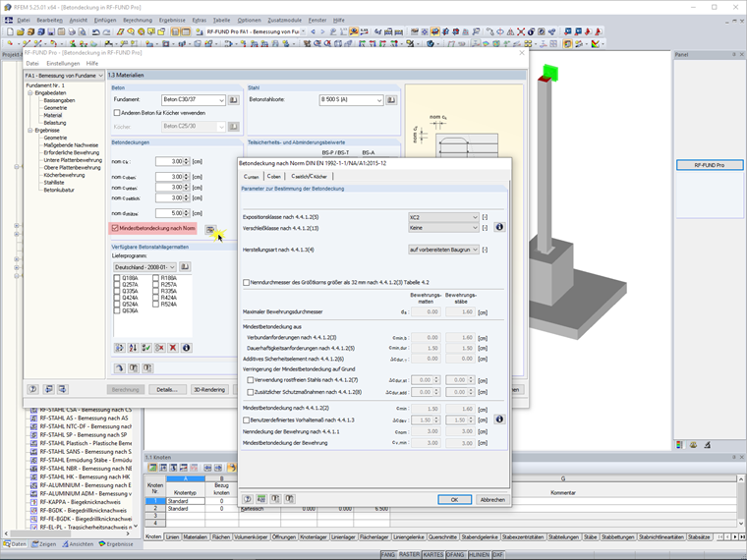Confirm the Betondeckung dialog with OK
The image size is (747, 560).
tap(454, 499)
